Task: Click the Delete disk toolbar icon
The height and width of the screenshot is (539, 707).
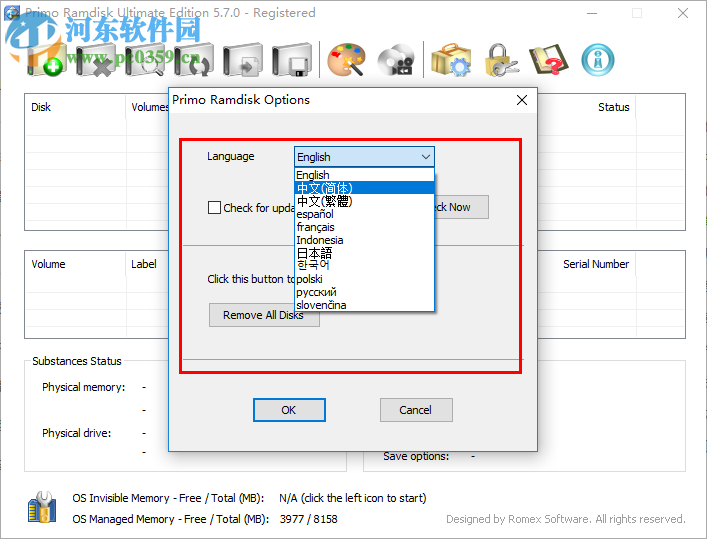Action: point(96,60)
